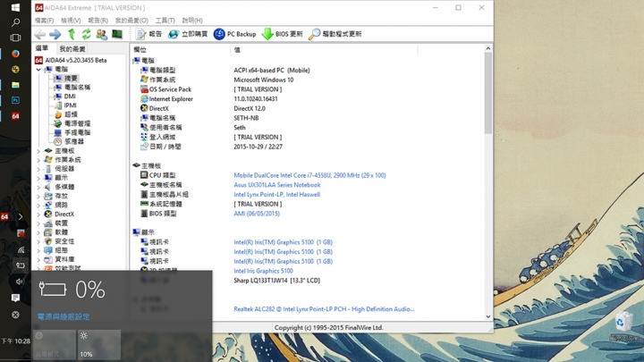Open the Windows Start button
The image size is (644, 362).
point(15,7)
